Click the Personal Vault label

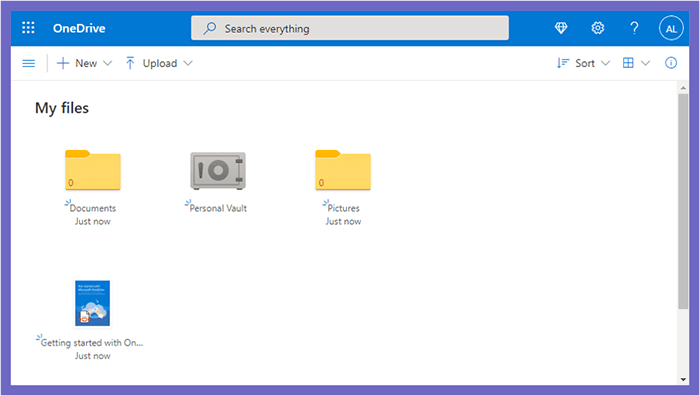pos(218,208)
